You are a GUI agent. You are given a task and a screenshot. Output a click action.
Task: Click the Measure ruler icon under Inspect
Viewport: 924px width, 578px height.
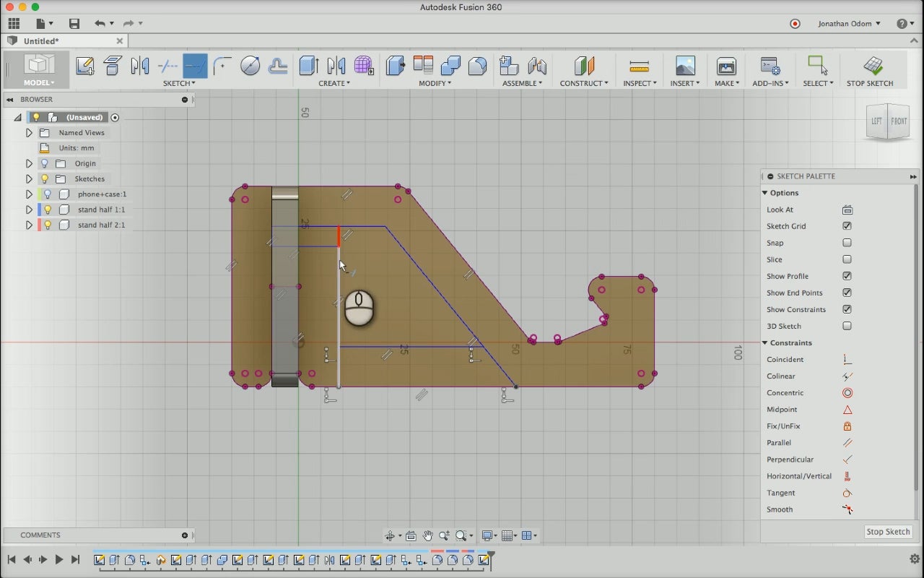(639, 66)
